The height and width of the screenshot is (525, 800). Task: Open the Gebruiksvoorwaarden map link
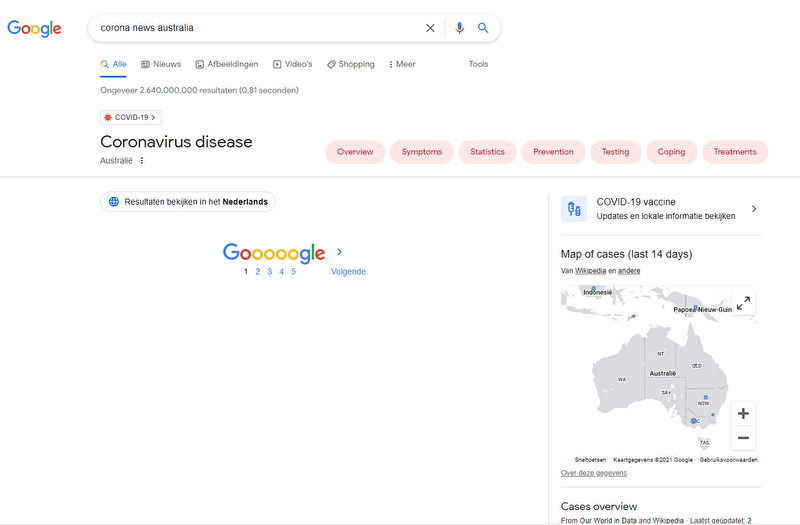click(729, 460)
